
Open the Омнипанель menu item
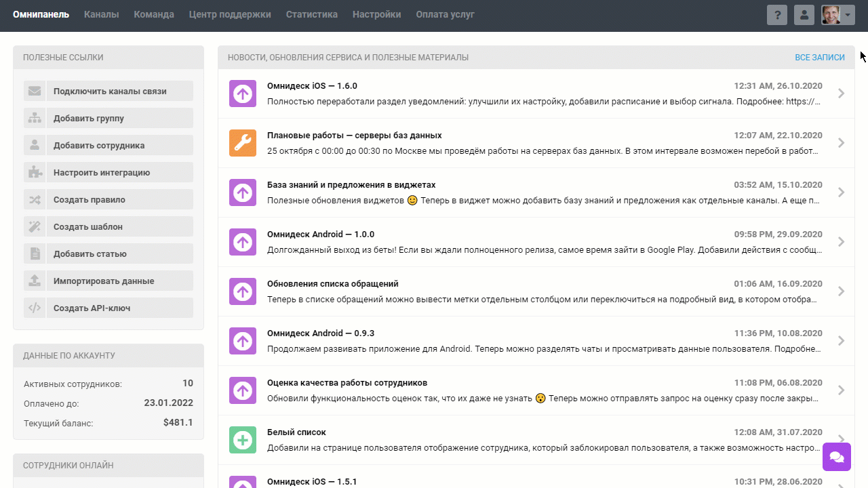click(x=41, y=14)
